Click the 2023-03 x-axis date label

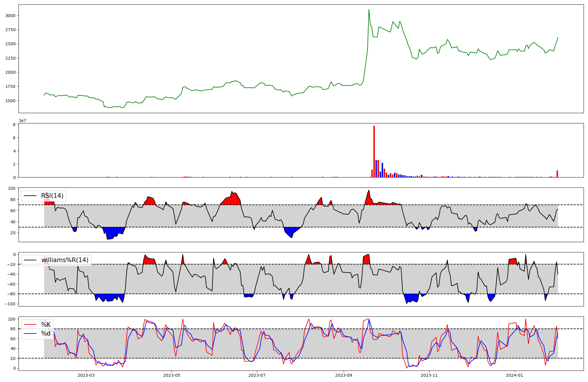click(86, 375)
